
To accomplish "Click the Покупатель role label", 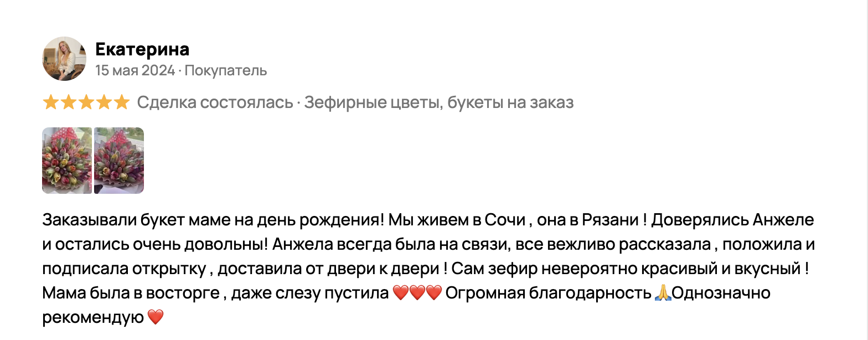I will pyautogui.click(x=226, y=71).
